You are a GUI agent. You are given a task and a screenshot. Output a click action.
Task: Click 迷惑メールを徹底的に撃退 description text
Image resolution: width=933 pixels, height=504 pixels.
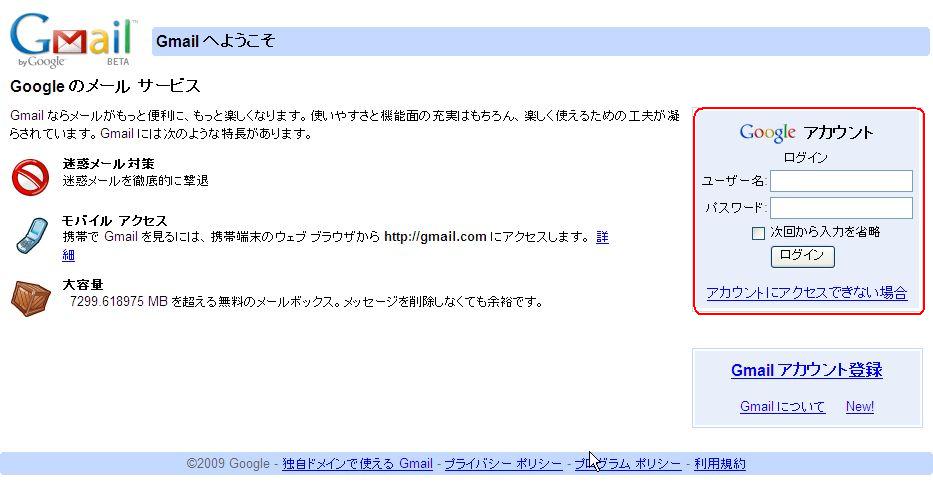pyautogui.click(x=136, y=181)
